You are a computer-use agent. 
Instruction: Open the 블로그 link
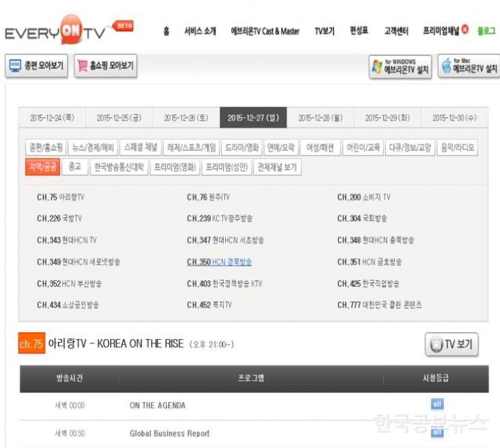[x=486, y=31]
